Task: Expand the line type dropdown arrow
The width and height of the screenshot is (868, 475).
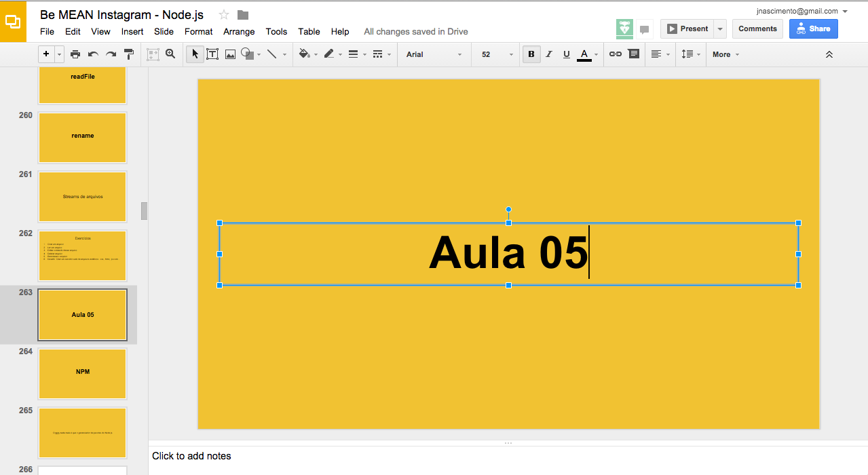Action: (x=284, y=54)
